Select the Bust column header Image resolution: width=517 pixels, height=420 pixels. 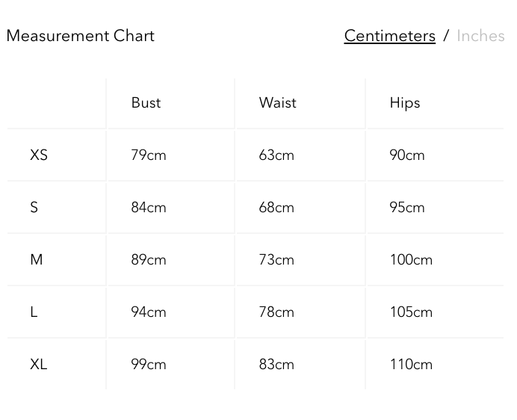click(x=146, y=103)
